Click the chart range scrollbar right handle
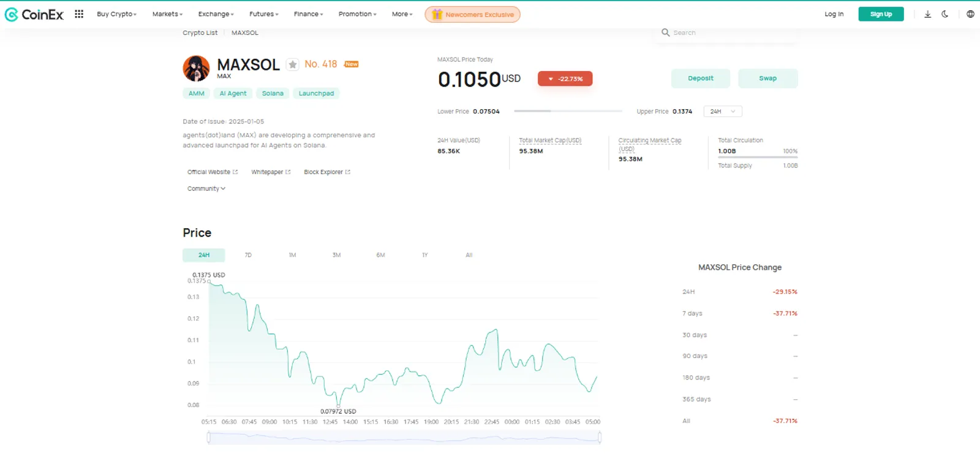This screenshot has height=458, width=980. click(x=600, y=437)
